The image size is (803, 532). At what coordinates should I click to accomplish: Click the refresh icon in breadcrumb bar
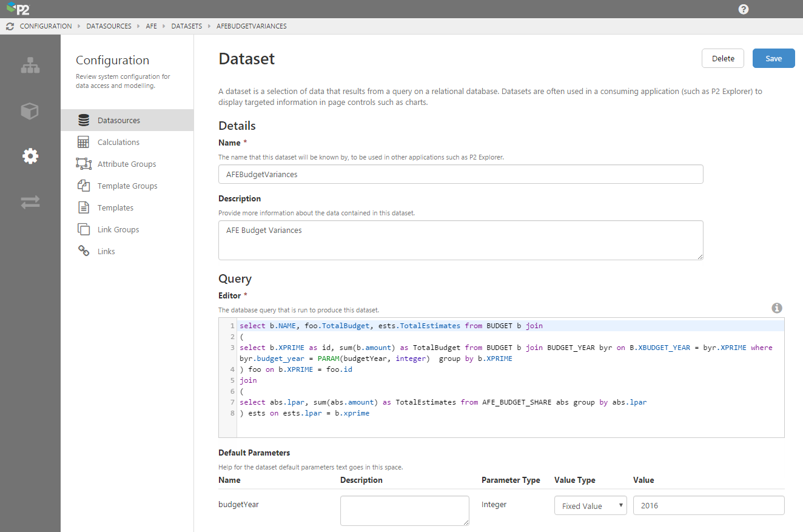[10, 26]
